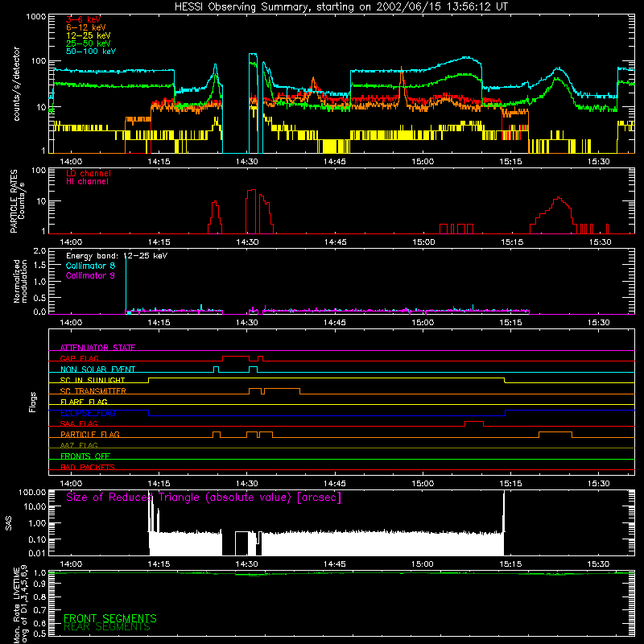The height and width of the screenshot is (644, 644).
Task: Click the 100.00 value on the SAS axis
Action: (32, 493)
